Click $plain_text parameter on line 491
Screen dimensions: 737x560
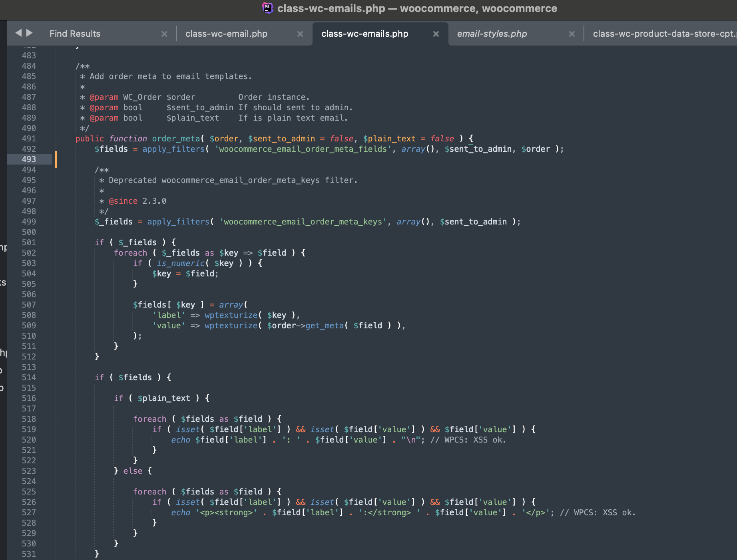click(x=389, y=139)
